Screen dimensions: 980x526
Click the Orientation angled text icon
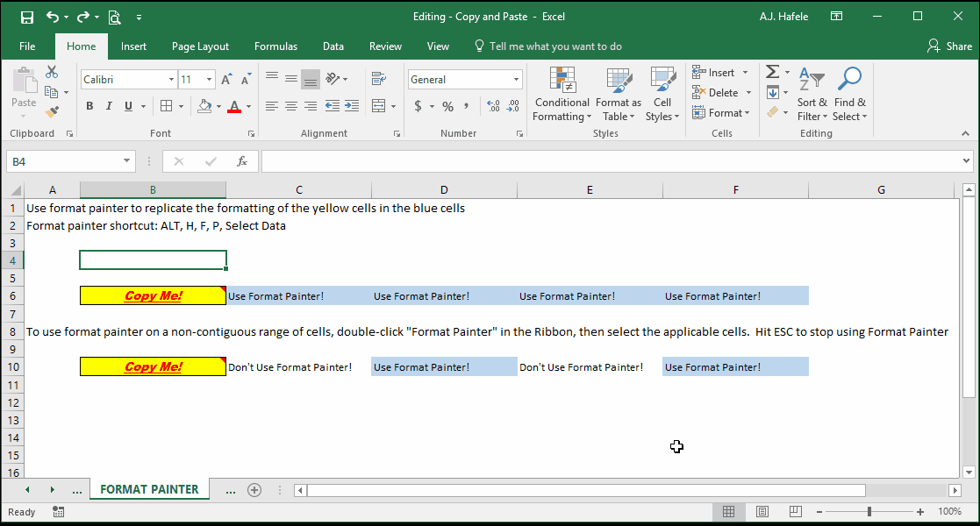[x=333, y=79]
